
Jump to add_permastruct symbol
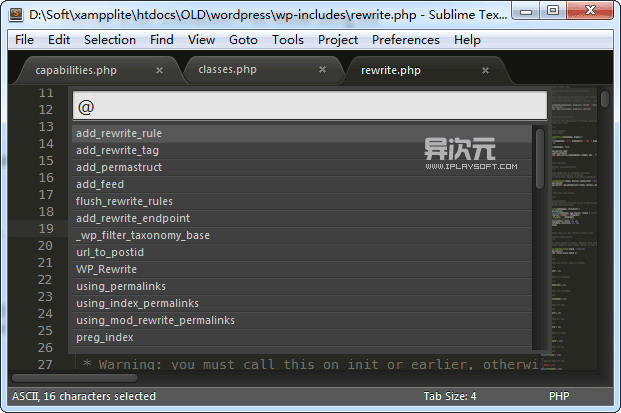[302, 167]
